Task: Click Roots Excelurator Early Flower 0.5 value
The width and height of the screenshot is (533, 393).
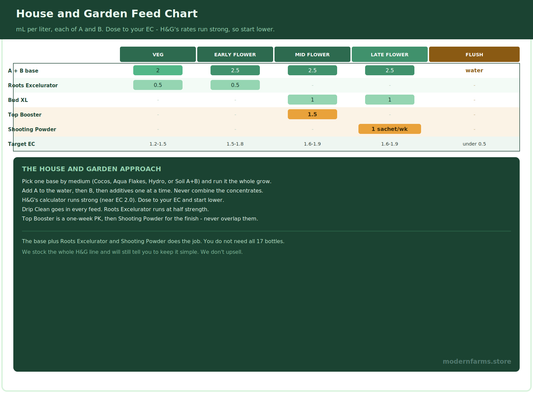Action: (x=235, y=85)
